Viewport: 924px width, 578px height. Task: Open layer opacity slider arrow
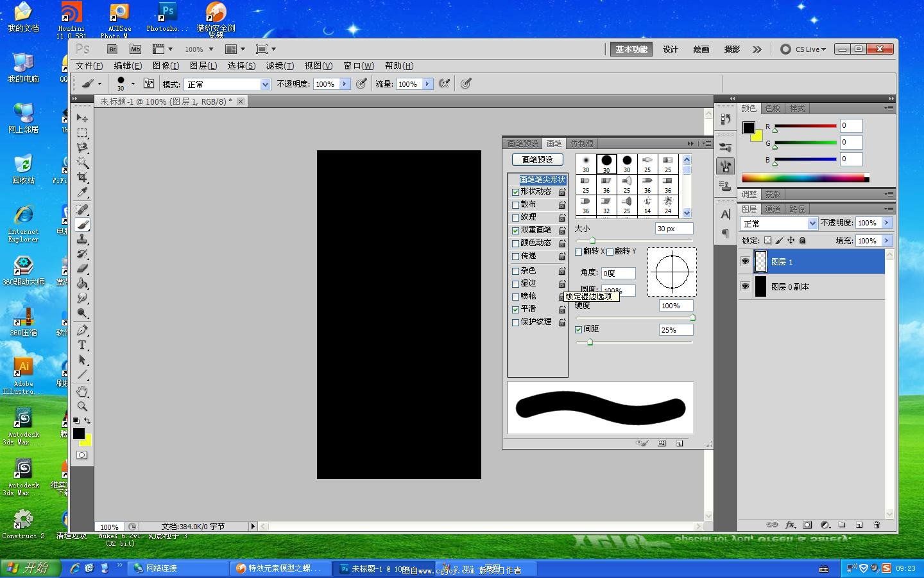point(887,222)
